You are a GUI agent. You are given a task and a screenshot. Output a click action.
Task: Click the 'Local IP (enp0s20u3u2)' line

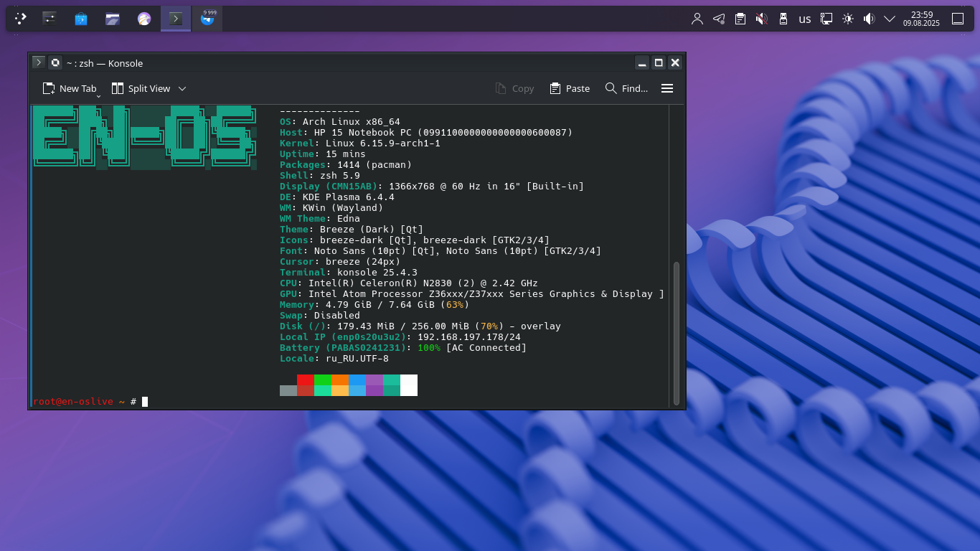click(400, 337)
